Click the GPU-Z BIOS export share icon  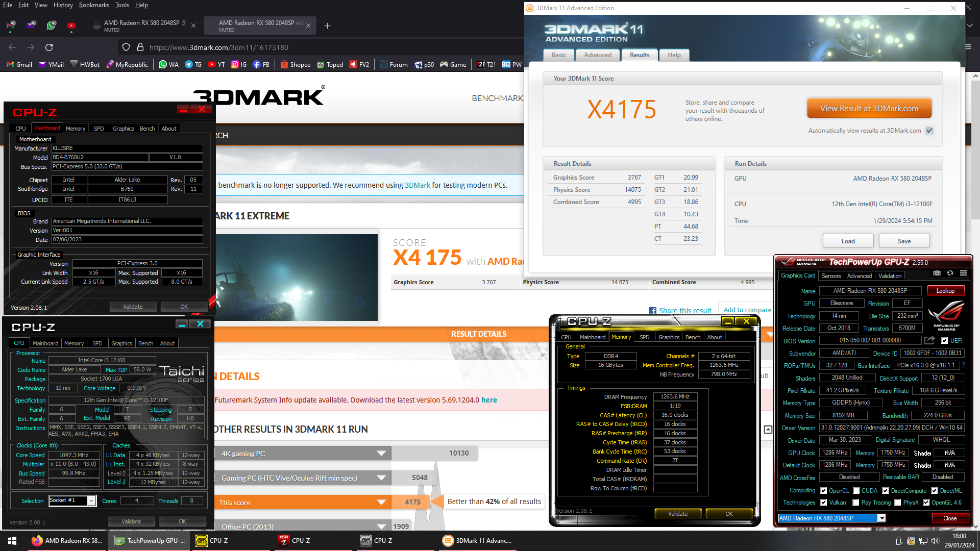929,340
